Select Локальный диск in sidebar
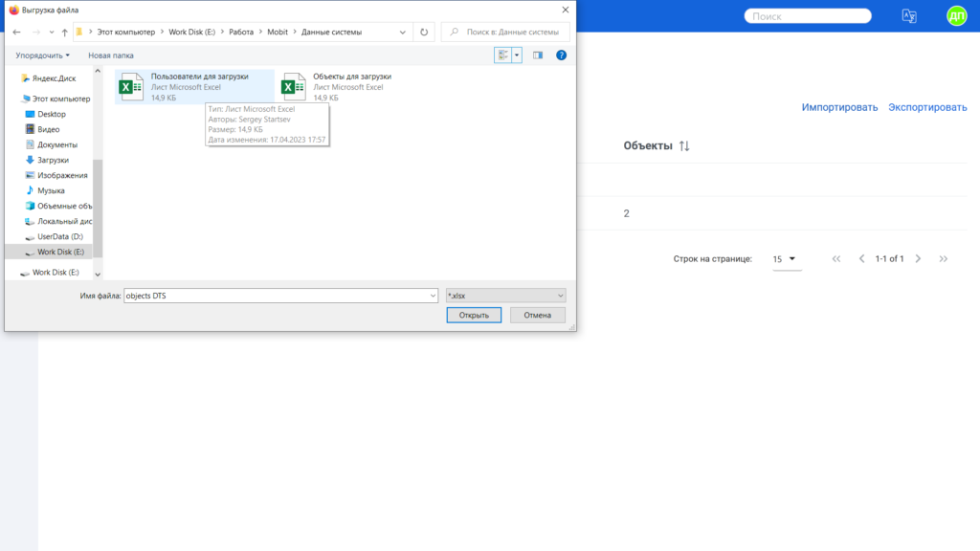980x551 pixels. [58, 221]
